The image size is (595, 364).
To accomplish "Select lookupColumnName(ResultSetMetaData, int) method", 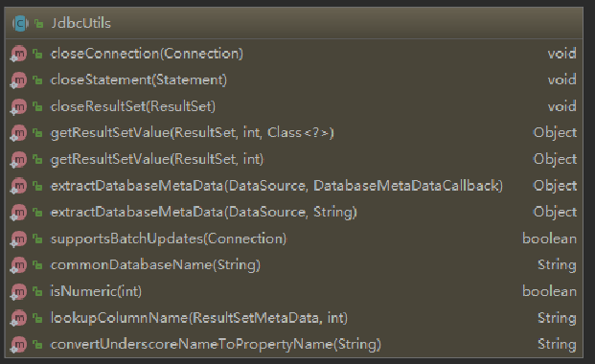I will tap(199, 318).
